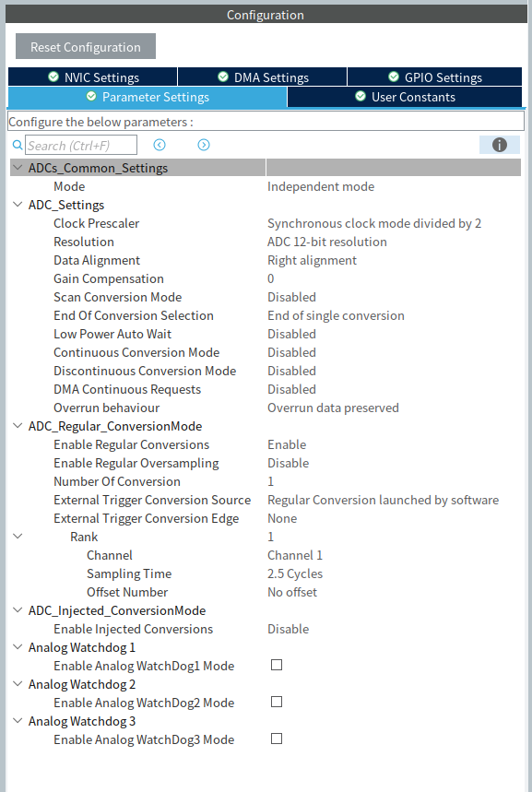Click the 2.5 Cycles sampling value

pyautogui.click(x=295, y=573)
